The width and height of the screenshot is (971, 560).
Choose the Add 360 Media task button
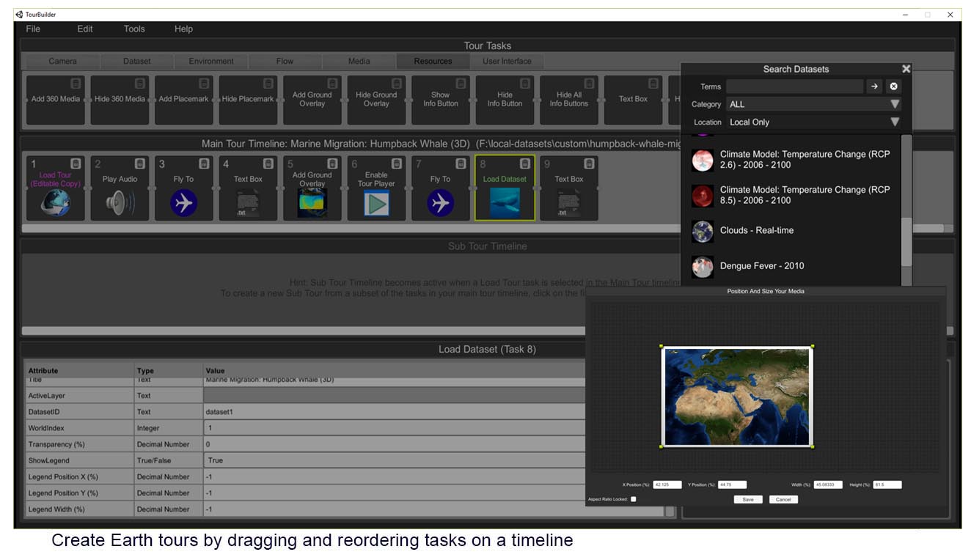coord(55,100)
